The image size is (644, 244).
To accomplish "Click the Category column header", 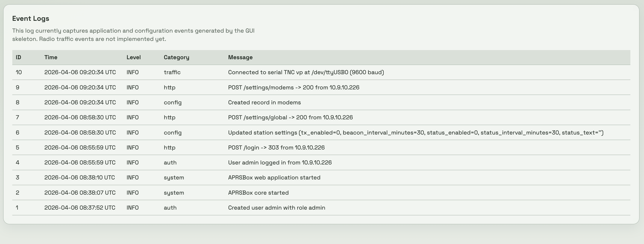I will pyautogui.click(x=176, y=57).
